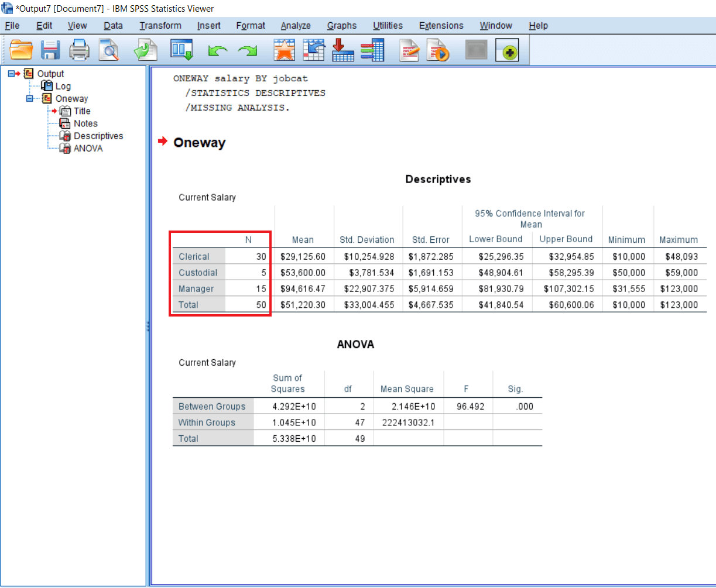
Task: Click the green plus toolbar icon
Action: [507, 50]
